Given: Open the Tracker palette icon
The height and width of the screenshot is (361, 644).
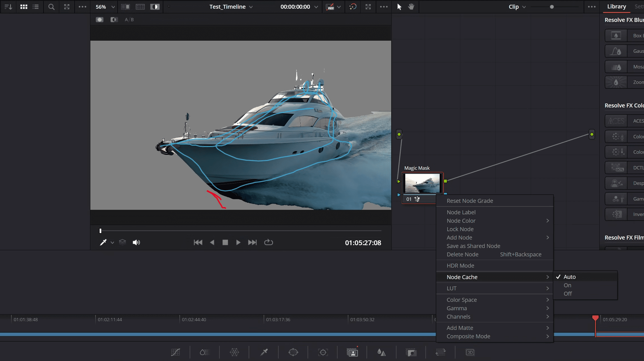Looking at the screenshot, I should pos(323,352).
